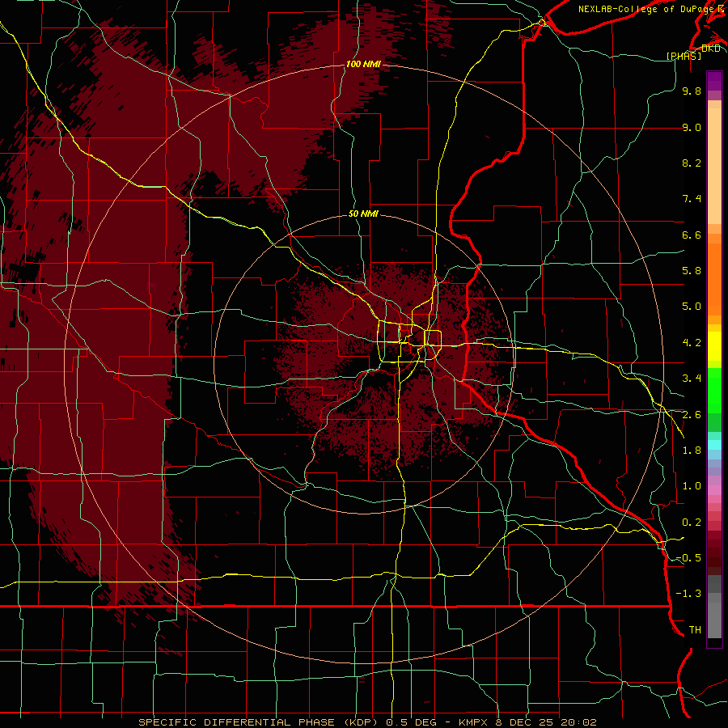The height and width of the screenshot is (728, 728).
Task: Pick the cyan band in the color scale
Action: click(714, 445)
